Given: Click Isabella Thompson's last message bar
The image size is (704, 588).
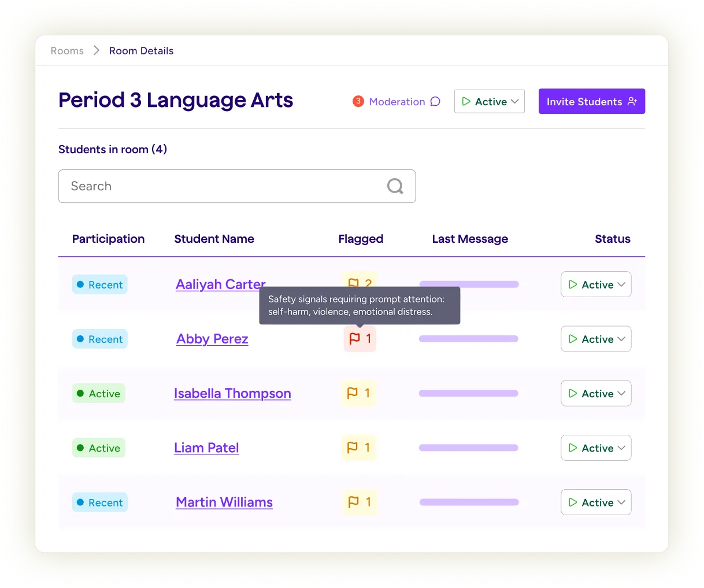Looking at the screenshot, I should click(469, 393).
